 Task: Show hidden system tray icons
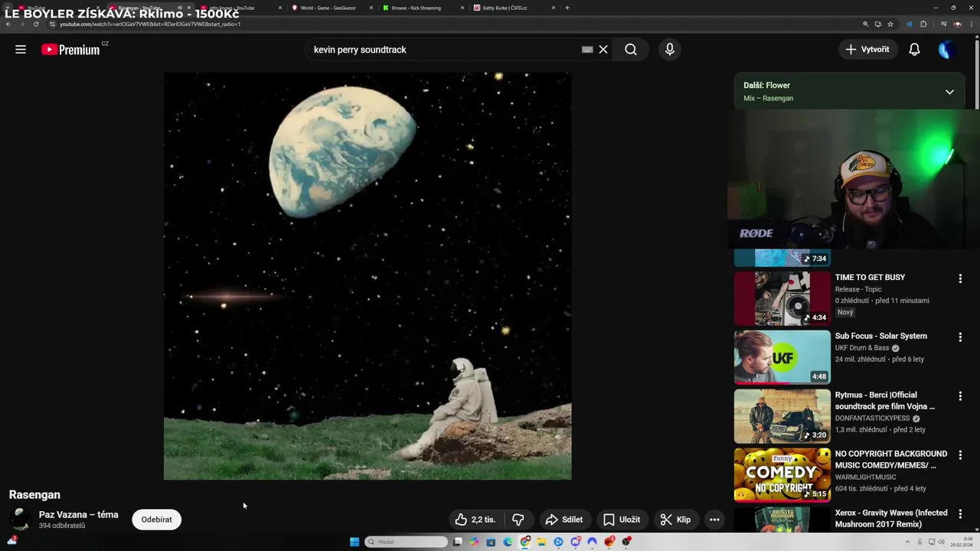click(907, 542)
